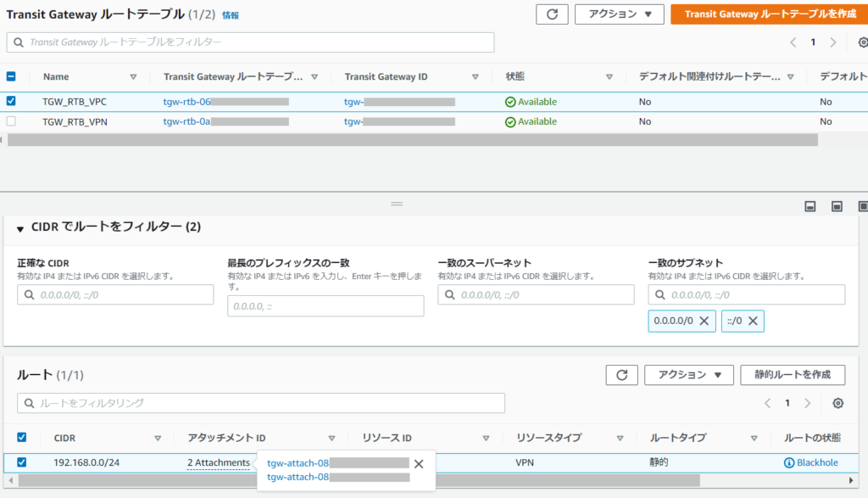Toggle select-all route tables checkbox
Screen dimensions: 868x498
pos(11,76)
